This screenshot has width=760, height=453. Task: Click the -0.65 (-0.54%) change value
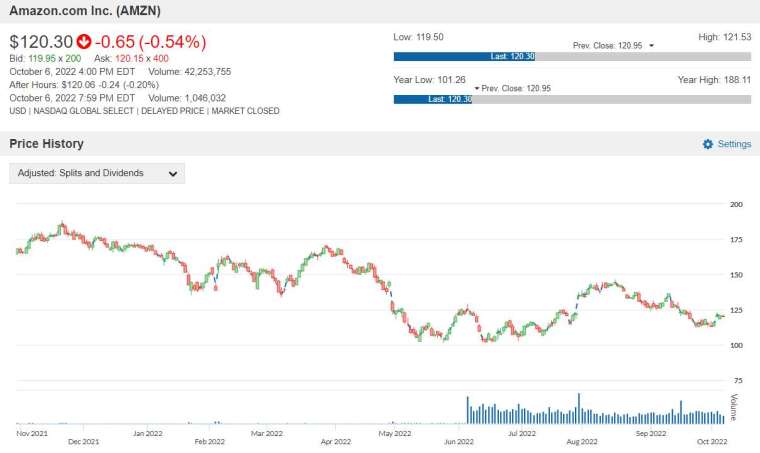click(151, 42)
